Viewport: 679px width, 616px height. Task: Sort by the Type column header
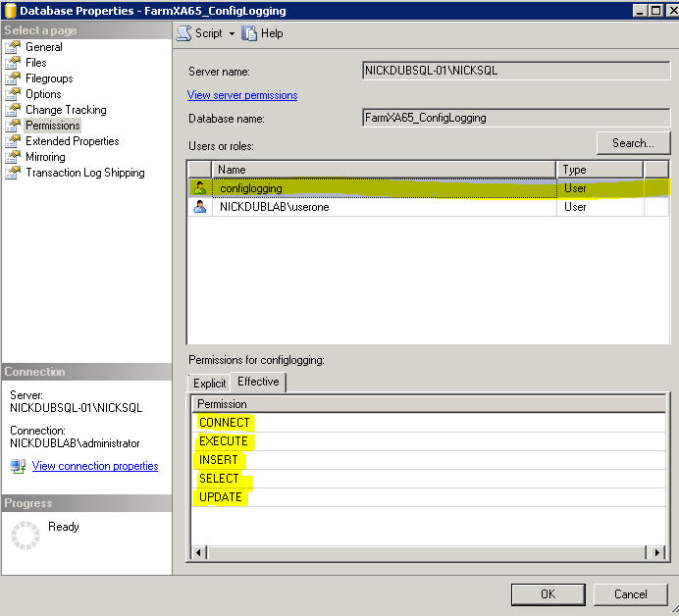click(x=600, y=170)
